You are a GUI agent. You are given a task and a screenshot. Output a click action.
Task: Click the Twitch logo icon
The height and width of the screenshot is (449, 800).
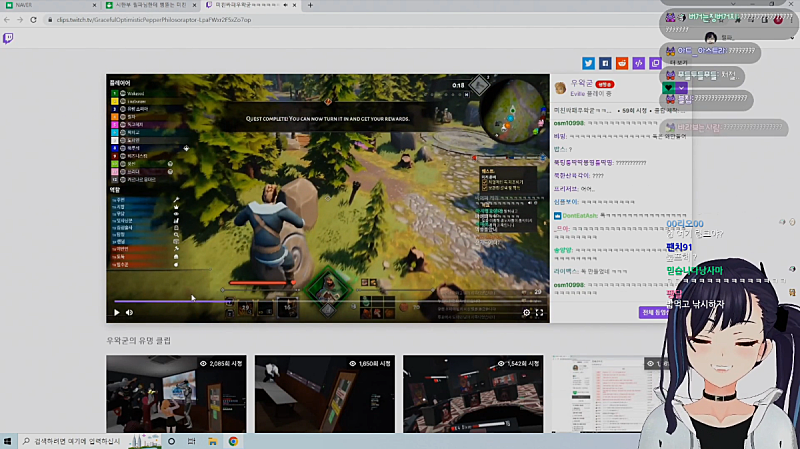(x=8, y=38)
